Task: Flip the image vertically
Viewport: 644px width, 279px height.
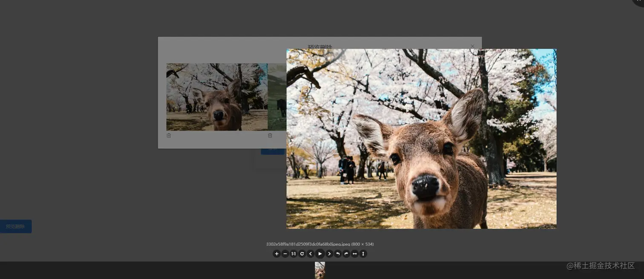Action: pyautogui.click(x=363, y=254)
